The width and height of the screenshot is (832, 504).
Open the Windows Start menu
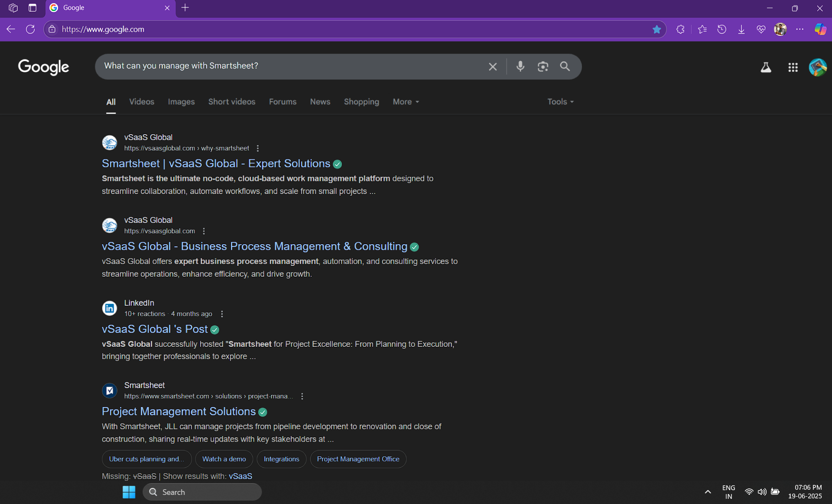point(129,492)
